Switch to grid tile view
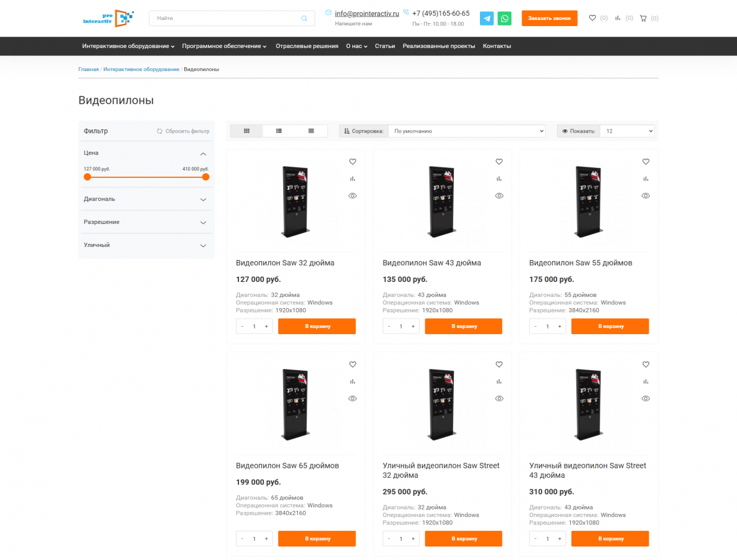Viewport: 737px width, 560px height. pyautogui.click(x=246, y=131)
